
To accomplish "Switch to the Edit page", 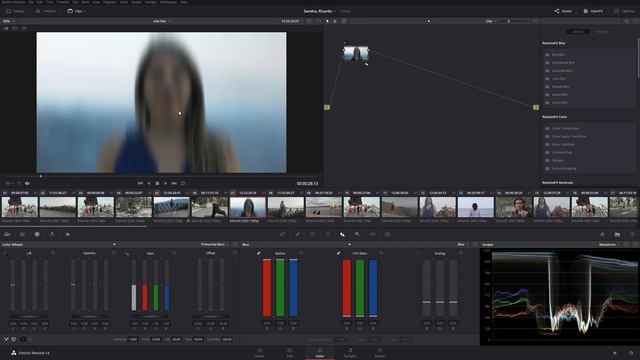I will (x=290, y=353).
